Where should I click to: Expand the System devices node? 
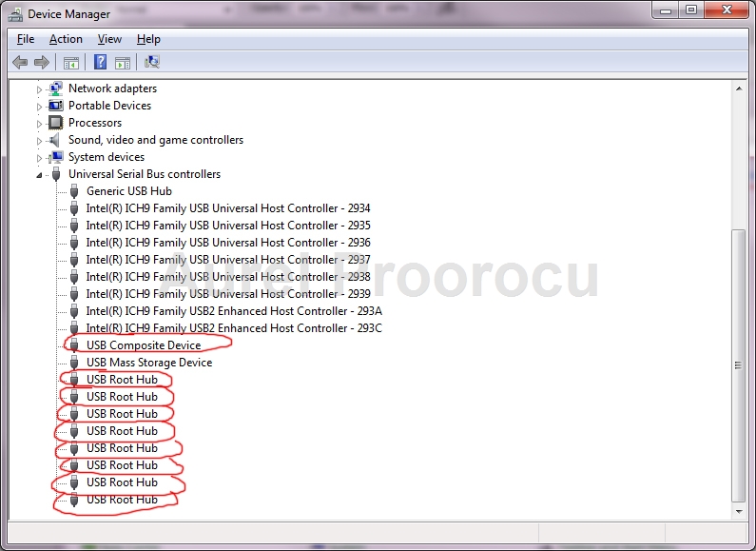pos(40,158)
